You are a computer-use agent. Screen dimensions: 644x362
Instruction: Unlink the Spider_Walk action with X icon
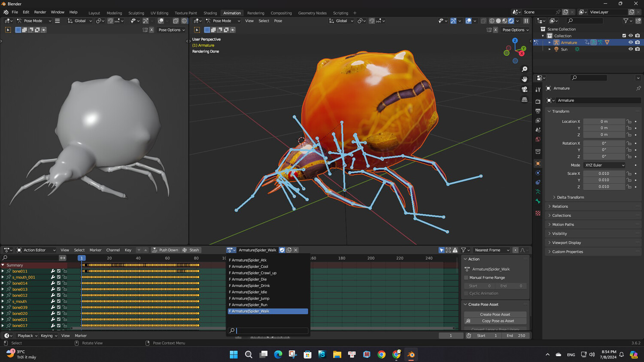click(296, 250)
